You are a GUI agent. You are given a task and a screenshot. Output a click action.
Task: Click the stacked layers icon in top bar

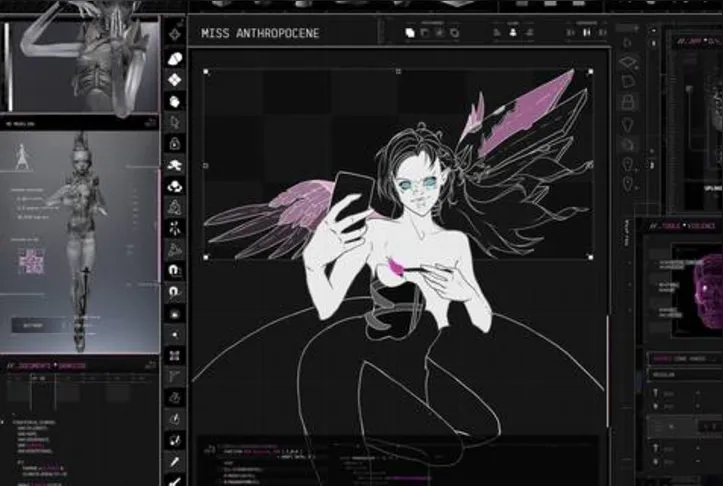409,33
